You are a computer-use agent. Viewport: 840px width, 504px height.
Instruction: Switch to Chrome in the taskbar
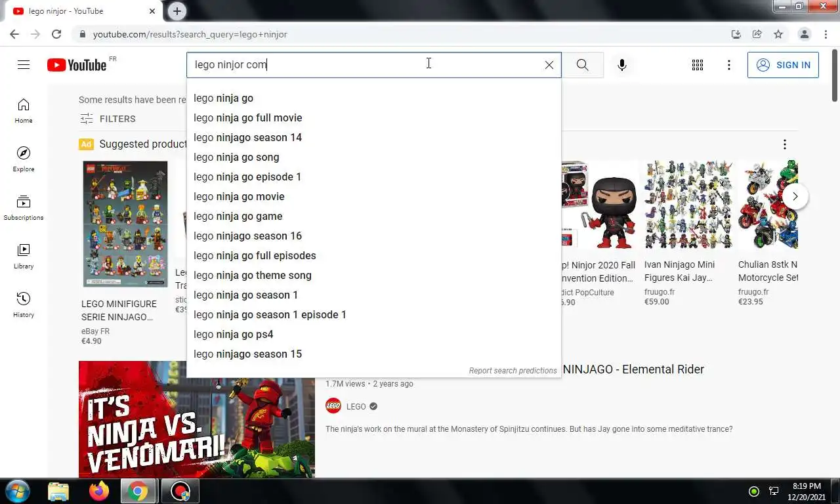[x=138, y=491]
